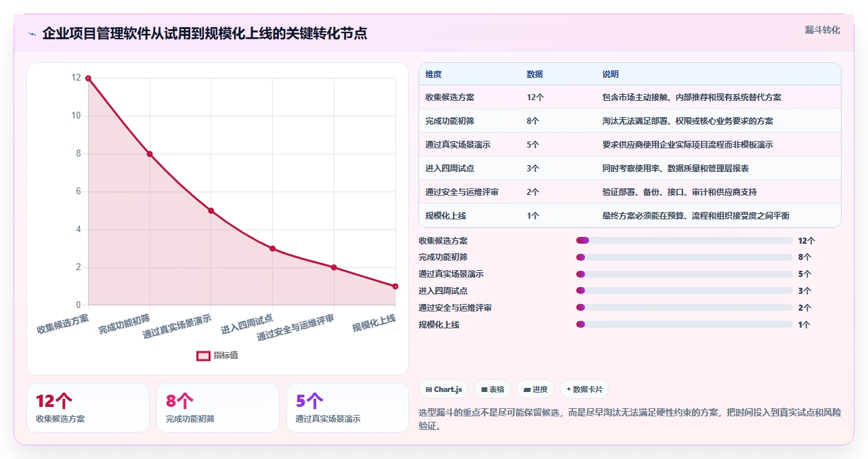Click the 12个 table value
The width and height of the screenshot is (868, 459).
[535, 97]
